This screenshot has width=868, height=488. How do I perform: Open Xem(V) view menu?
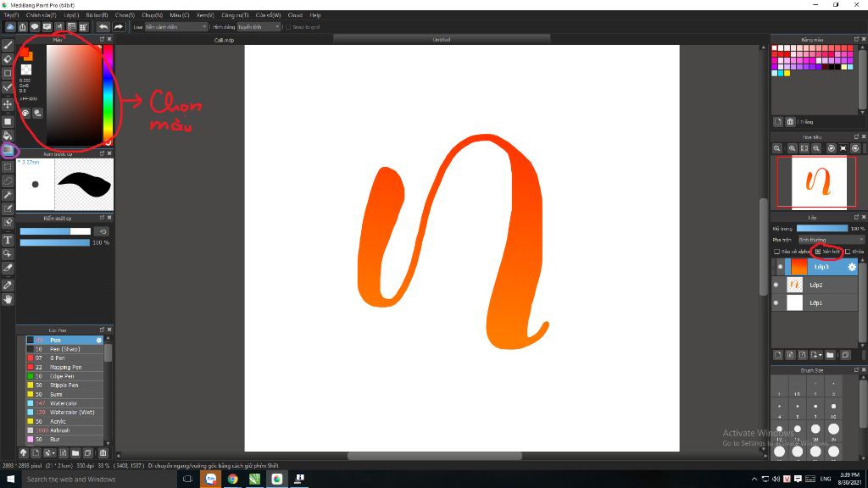tap(205, 15)
